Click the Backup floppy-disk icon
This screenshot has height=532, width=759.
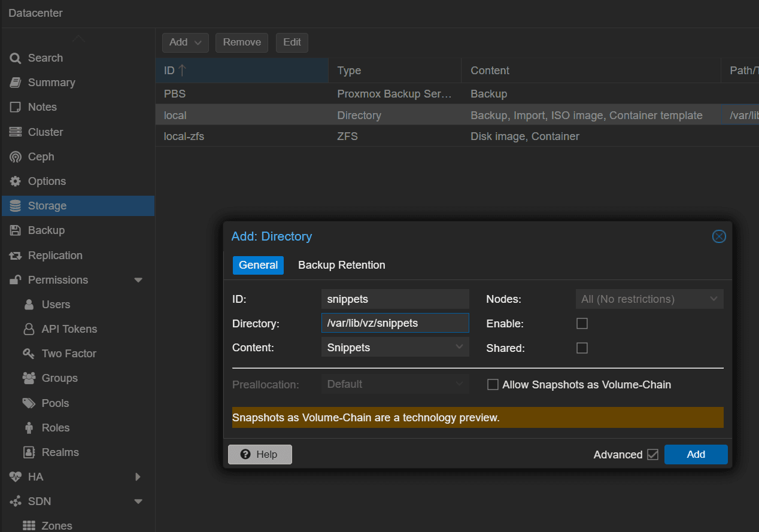tap(16, 230)
